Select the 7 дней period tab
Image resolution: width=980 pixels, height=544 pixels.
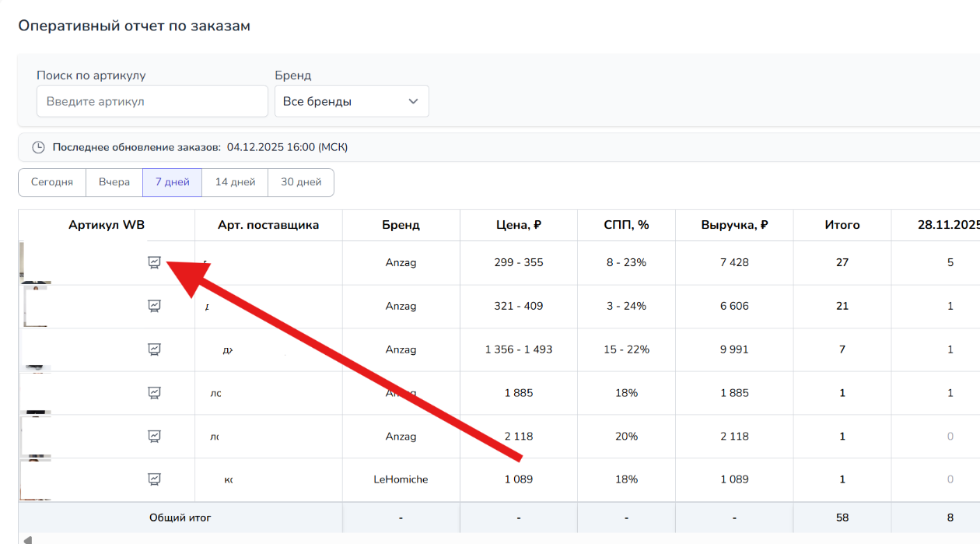point(172,182)
